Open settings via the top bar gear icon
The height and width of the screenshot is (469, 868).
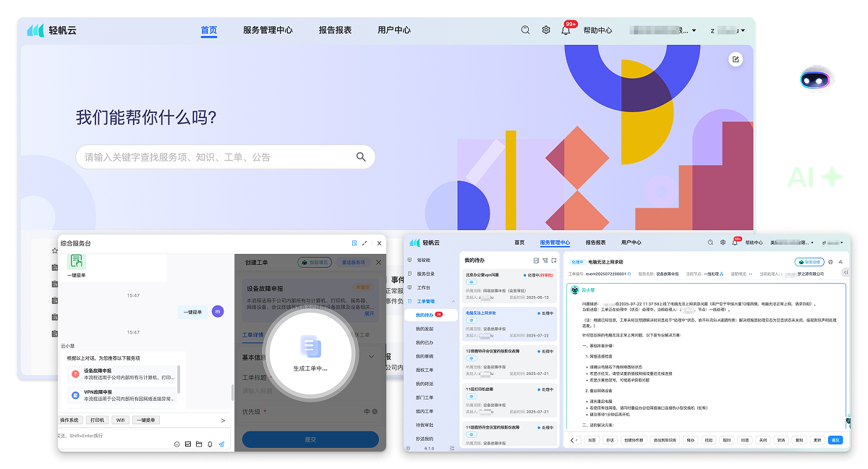coord(546,30)
